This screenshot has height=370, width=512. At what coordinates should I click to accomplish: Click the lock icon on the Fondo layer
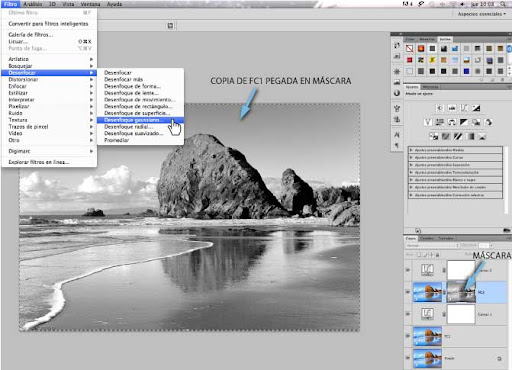point(499,359)
